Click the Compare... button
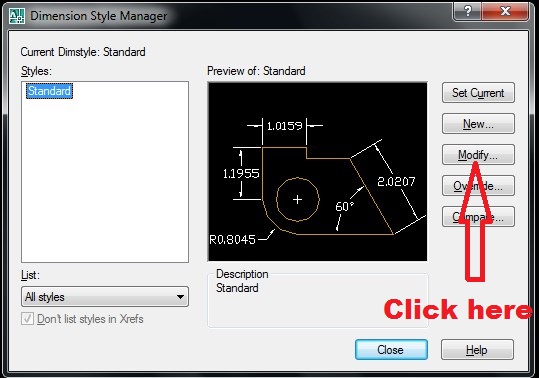 click(478, 216)
